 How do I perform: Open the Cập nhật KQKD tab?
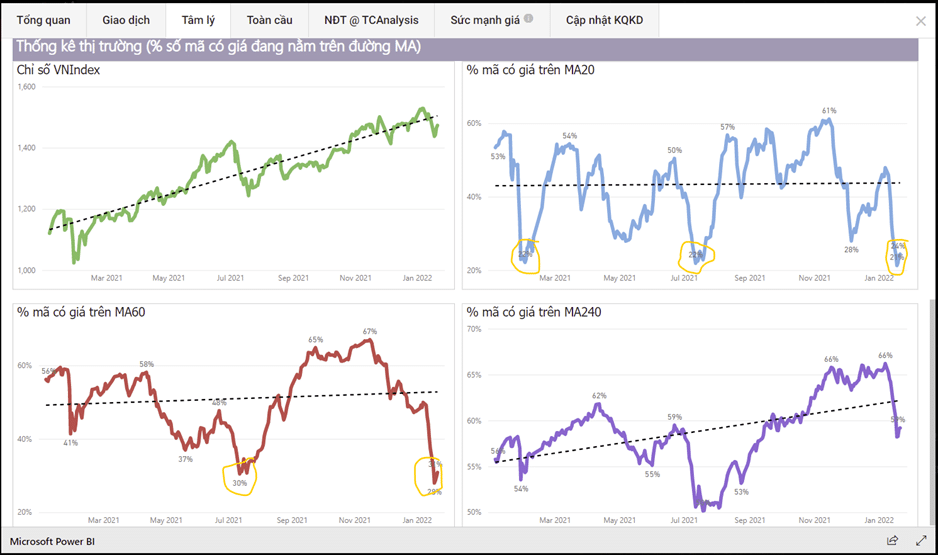point(604,20)
